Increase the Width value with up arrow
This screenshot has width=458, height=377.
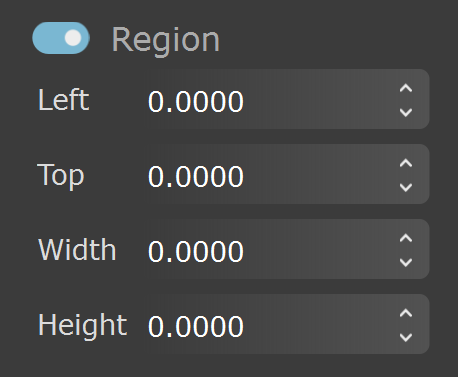pyautogui.click(x=406, y=238)
